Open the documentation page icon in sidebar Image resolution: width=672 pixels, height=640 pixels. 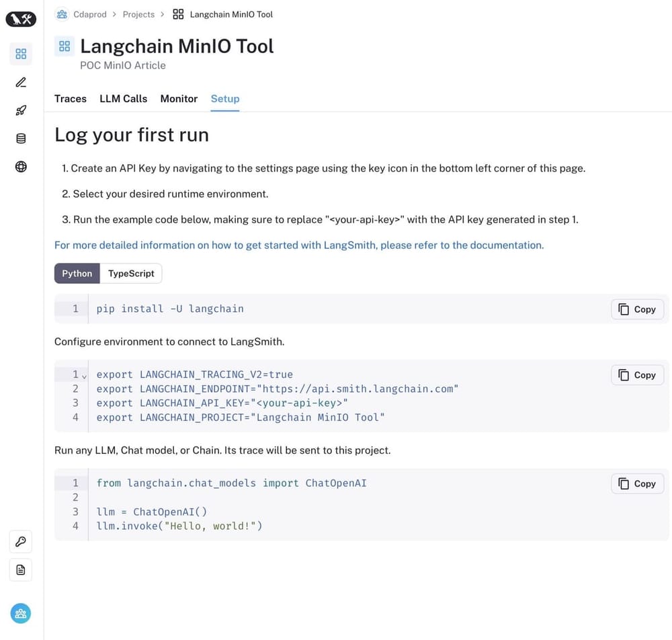20,569
